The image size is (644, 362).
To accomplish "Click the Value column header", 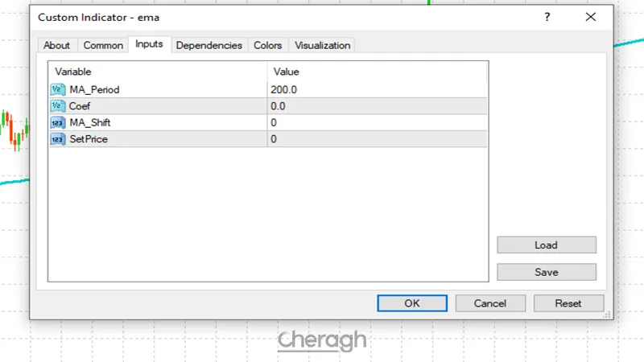I will [x=377, y=72].
